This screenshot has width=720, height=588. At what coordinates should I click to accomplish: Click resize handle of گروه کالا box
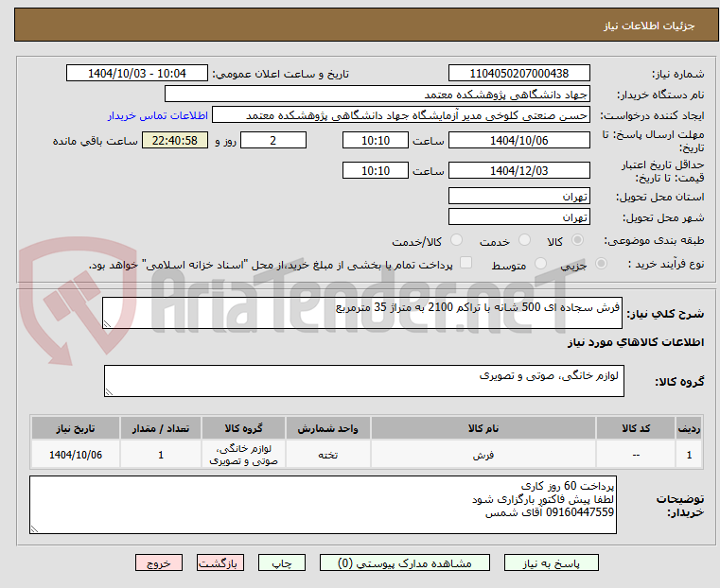coord(109,391)
